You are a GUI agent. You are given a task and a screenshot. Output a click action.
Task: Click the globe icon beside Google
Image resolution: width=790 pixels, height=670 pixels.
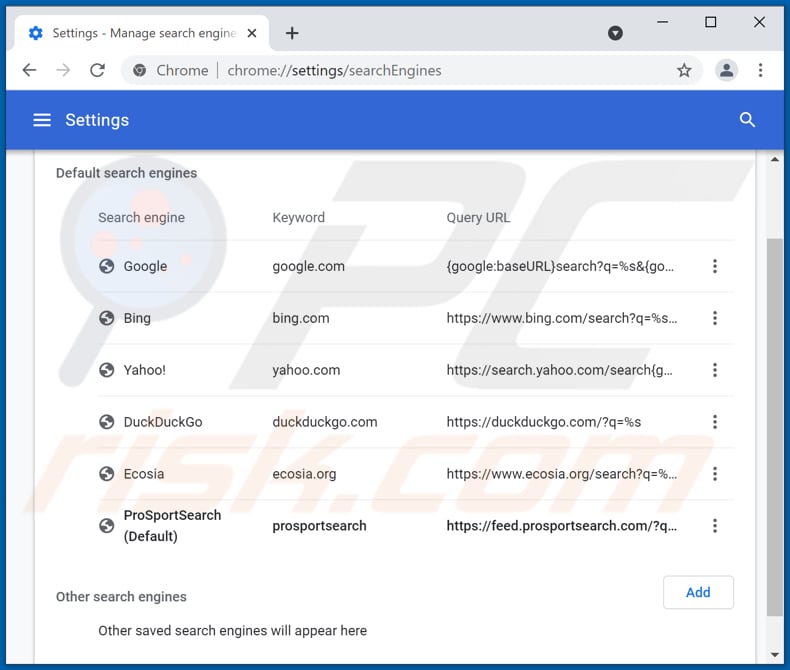(x=106, y=266)
